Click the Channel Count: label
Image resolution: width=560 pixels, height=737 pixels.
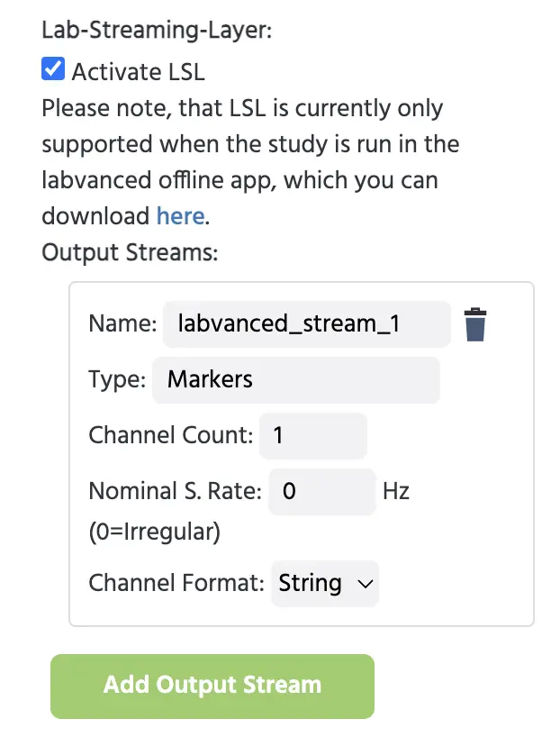point(171,435)
